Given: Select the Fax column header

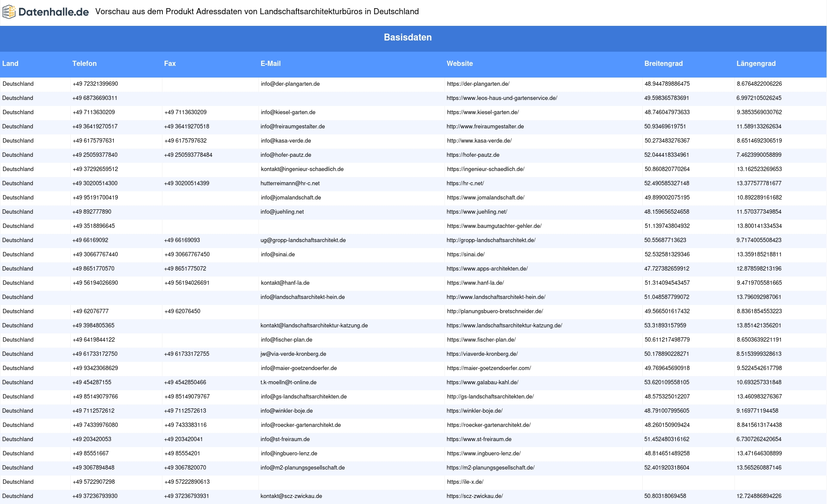Looking at the screenshot, I should [170, 63].
